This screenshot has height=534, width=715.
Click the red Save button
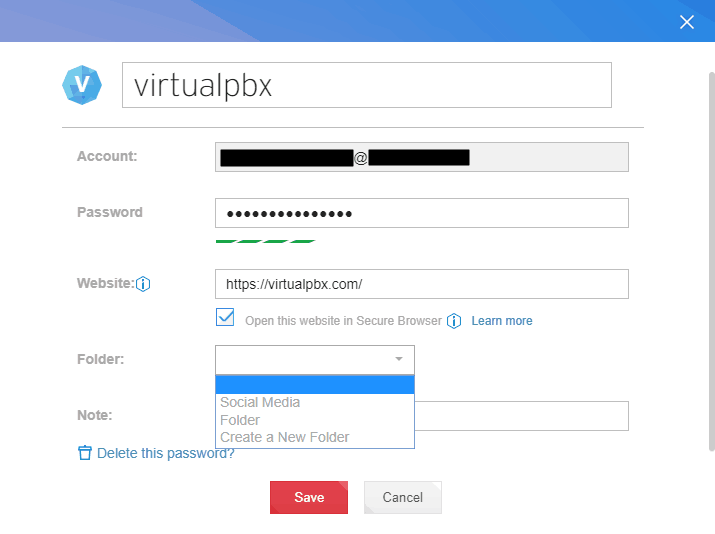click(309, 497)
